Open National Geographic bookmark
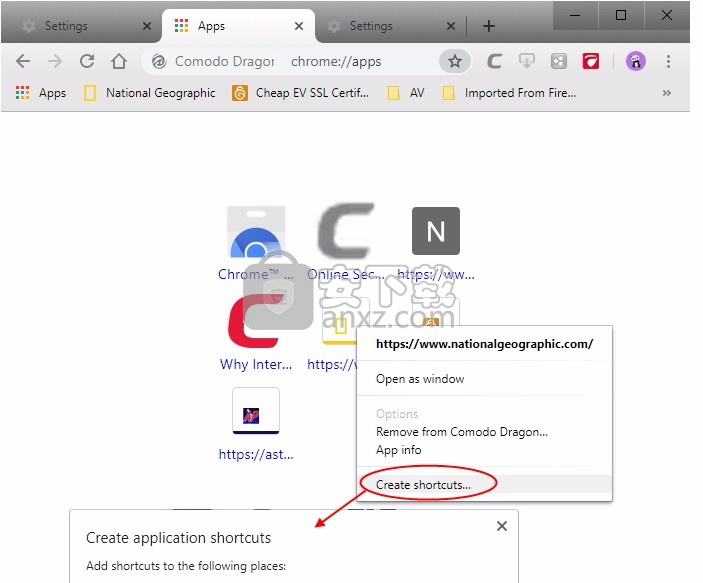This screenshot has width=703, height=583. (150, 93)
